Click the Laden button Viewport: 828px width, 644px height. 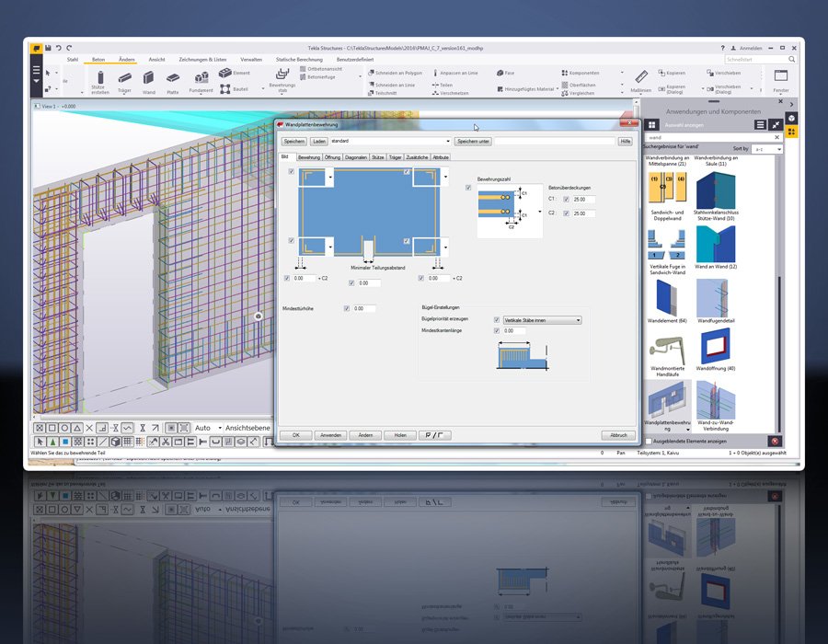[319, 142]
